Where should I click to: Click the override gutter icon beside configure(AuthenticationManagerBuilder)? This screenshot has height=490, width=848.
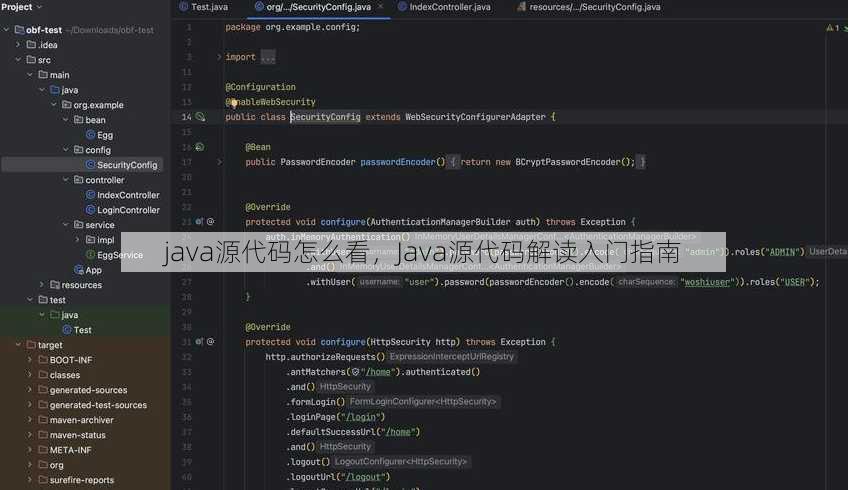tap(199, 222)
